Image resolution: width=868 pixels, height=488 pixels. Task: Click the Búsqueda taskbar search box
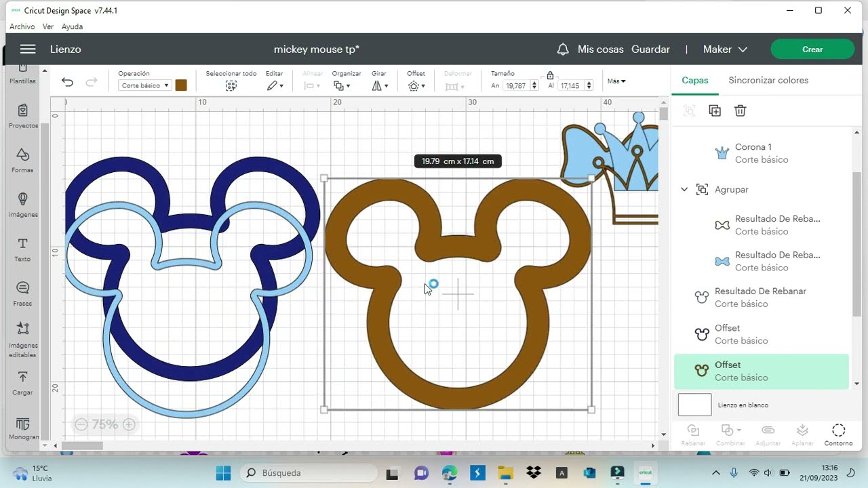tap(309, 472)
